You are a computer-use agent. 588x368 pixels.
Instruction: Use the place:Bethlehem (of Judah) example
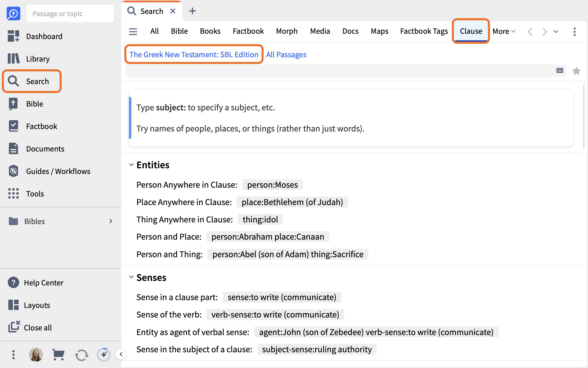(x=292, y=202)
